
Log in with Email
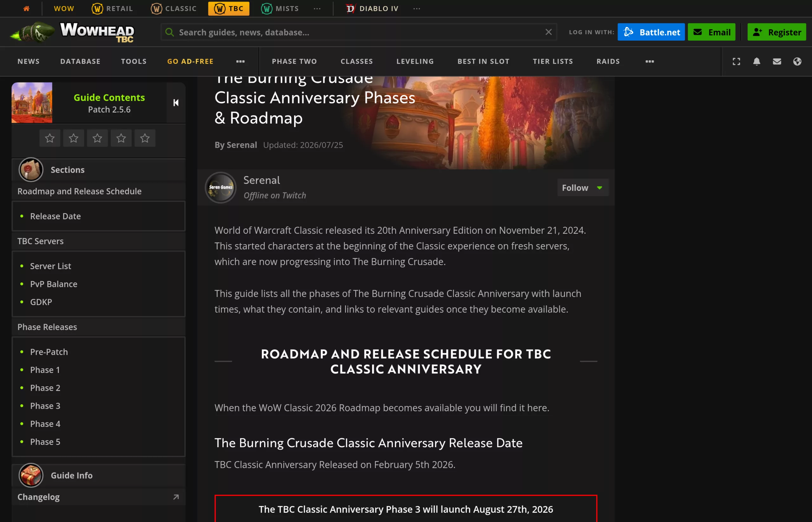711,32
